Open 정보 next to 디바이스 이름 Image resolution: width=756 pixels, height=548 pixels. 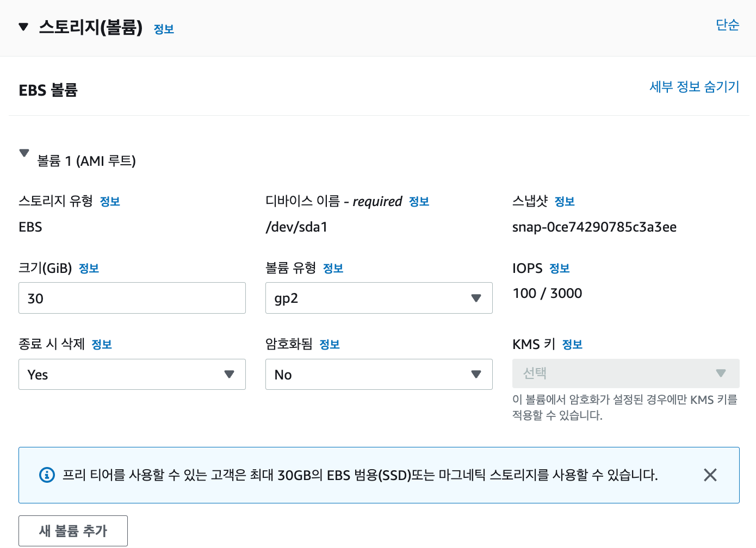tap(419, 201)
